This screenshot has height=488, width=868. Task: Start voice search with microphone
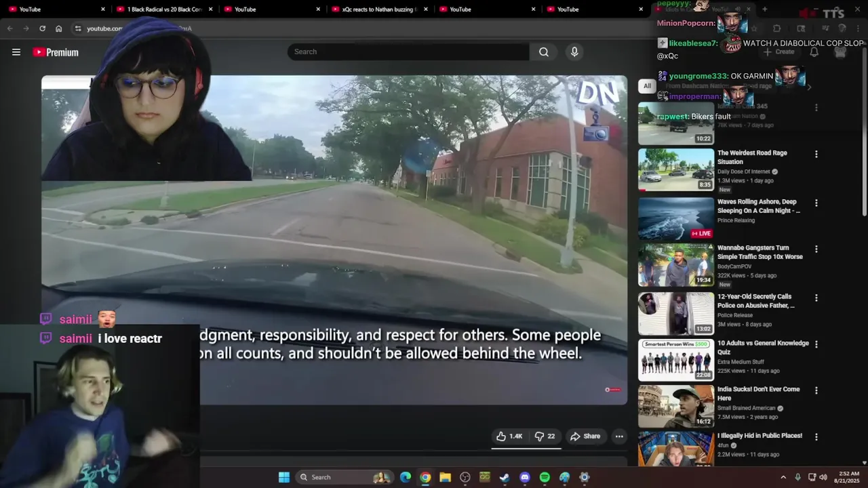coord(574,52)
